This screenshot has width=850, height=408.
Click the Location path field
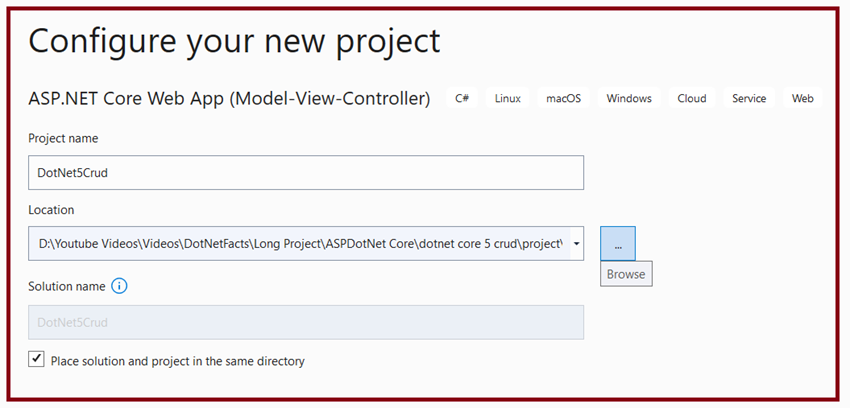coord(299,244)
